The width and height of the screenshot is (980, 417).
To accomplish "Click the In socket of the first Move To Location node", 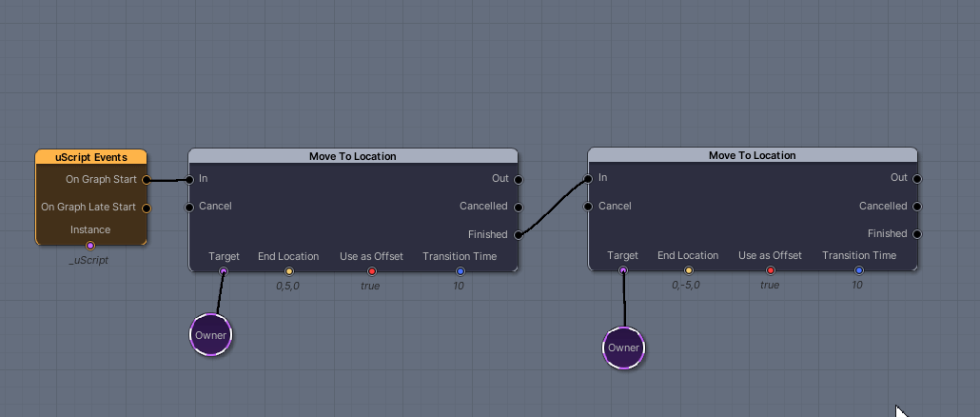I will coord(190,179).
